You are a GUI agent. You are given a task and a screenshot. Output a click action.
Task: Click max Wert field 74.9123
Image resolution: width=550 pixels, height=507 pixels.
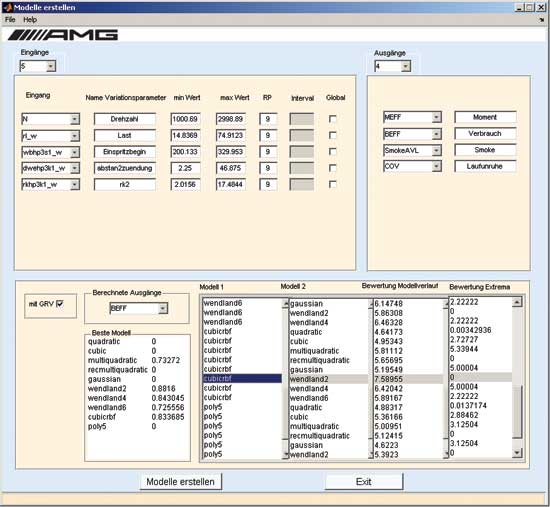pos(230,135)
